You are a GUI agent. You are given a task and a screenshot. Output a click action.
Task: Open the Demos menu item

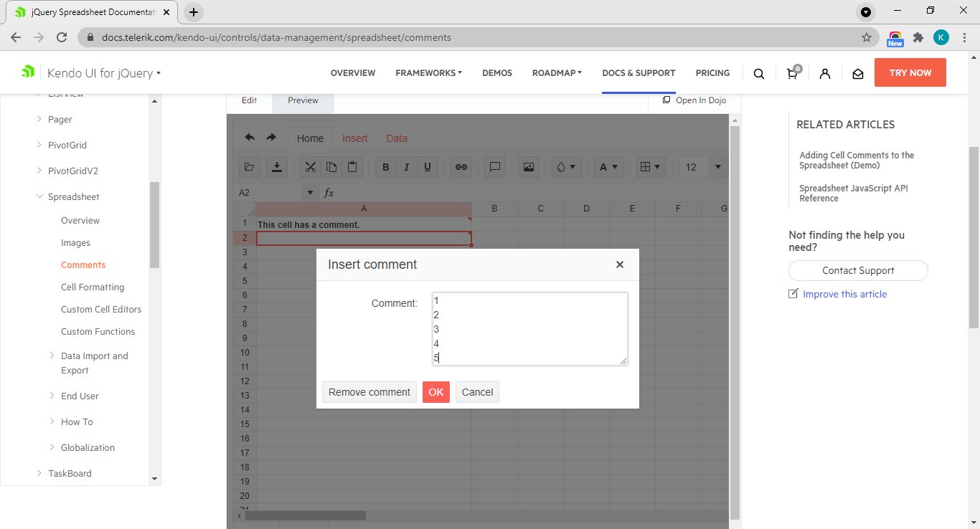(497, 73)
